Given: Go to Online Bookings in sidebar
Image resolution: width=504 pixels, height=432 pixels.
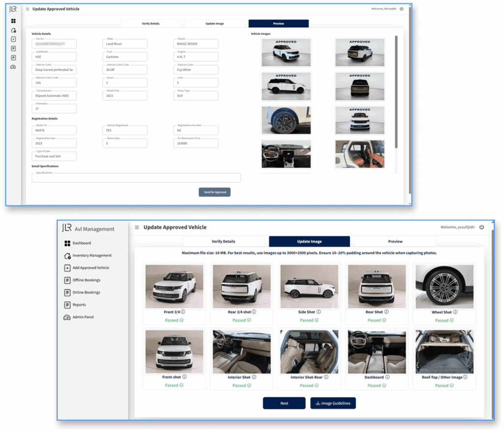Looking at the screenshot, I should [x=86, y=293].
